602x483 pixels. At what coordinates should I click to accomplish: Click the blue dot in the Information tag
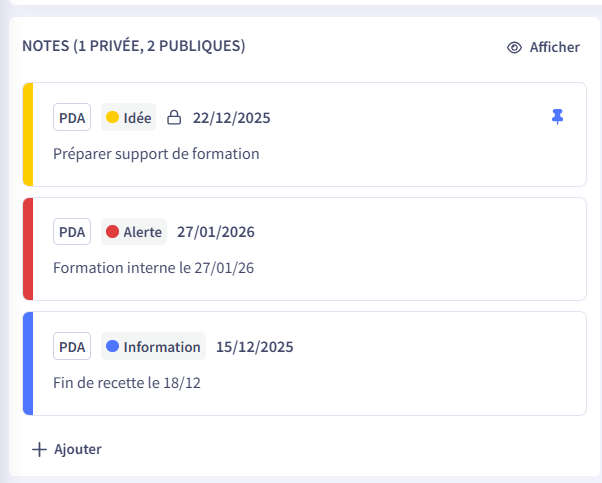click(x=113, y=347)
